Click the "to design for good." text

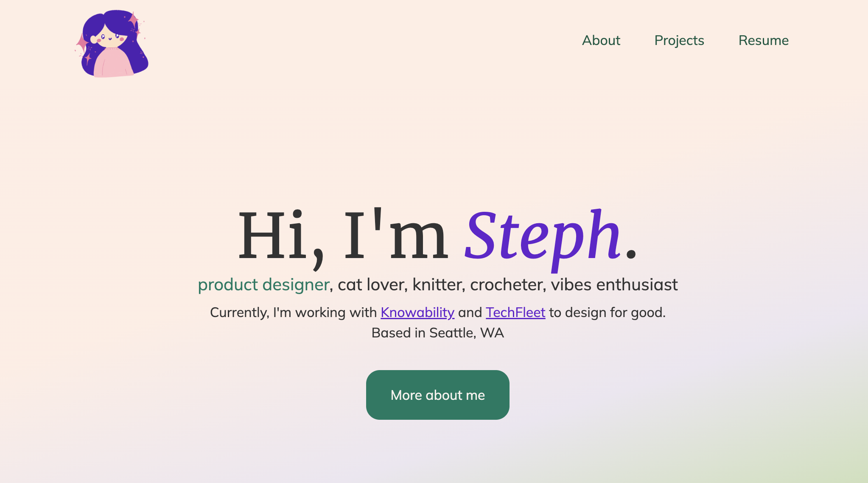coord(607,313)
